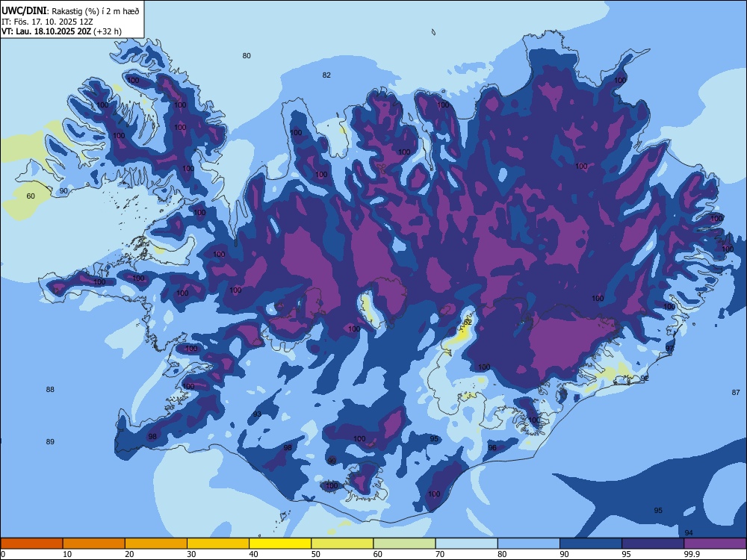Image resolution: width=747 pixels, height=560 pixels.
Task: Click the 20–30 amber legend swatch
Action: pyautogui.click(x=156, y=544)
